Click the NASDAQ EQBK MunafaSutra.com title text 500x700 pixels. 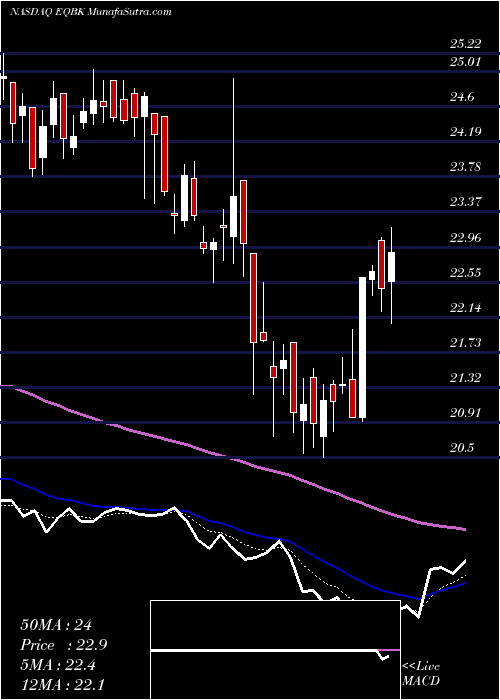pos(91,12)
